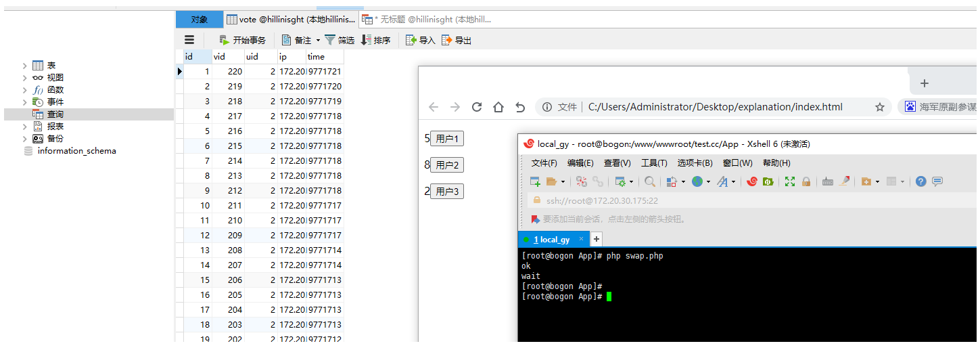Switch to the 对象 tab in Navicat
The height and width of the screenshot is (350, 980).
[x=200, y=20]
